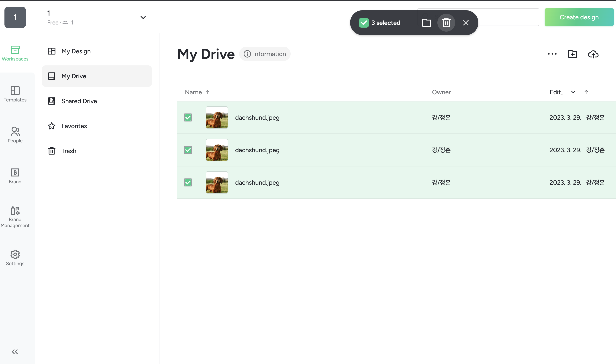Image resolution: width=616 pixels, height=364 pixels.
Task: Click move-to-folder icon in selection bar
Action: click(x=426, y=23)
